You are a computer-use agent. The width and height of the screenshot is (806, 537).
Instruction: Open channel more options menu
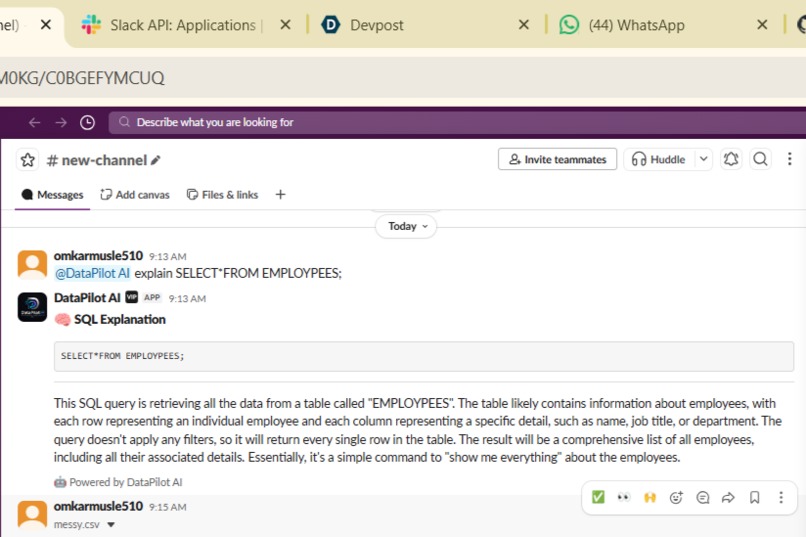tap(790, 159)
